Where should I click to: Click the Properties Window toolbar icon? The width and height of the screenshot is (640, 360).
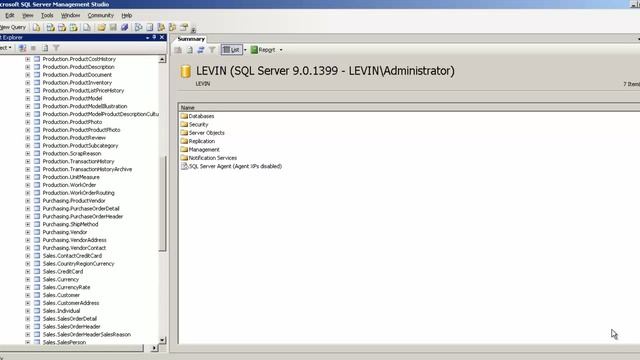point(184,27)
